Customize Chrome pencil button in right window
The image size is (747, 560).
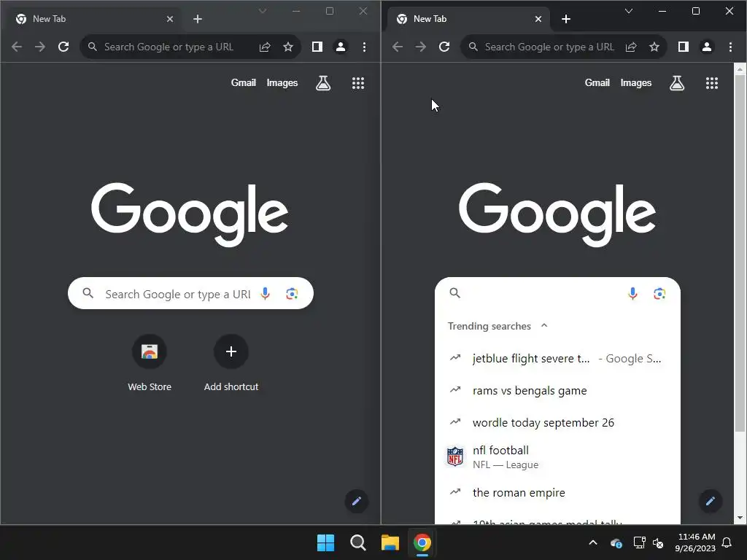pos(711,501)
